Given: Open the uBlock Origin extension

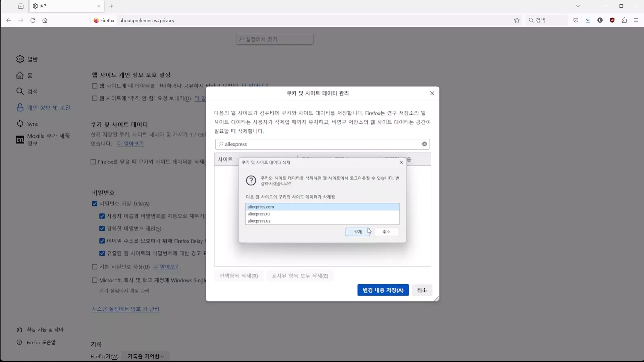Looking at the screenshot, I should point(612,20).
